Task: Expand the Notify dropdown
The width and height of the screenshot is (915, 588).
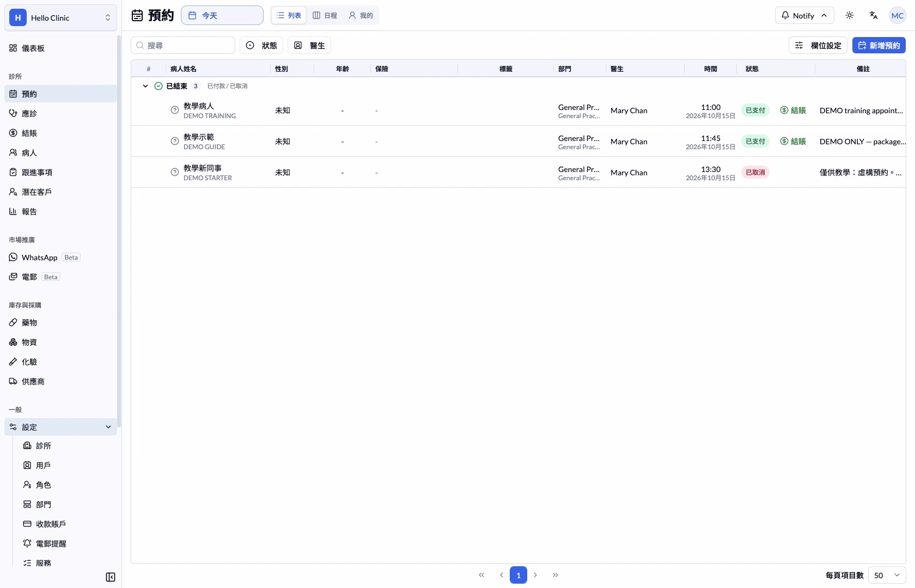Action: tap(804, 15)
